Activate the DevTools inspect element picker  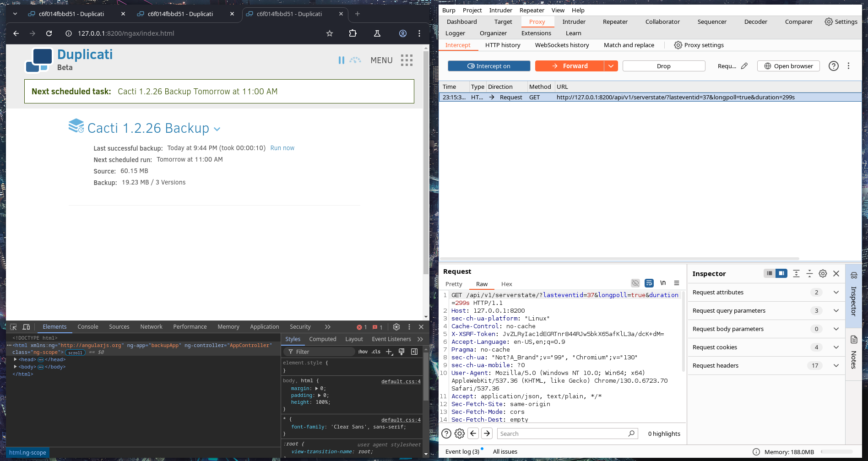(x=13, y=327)
